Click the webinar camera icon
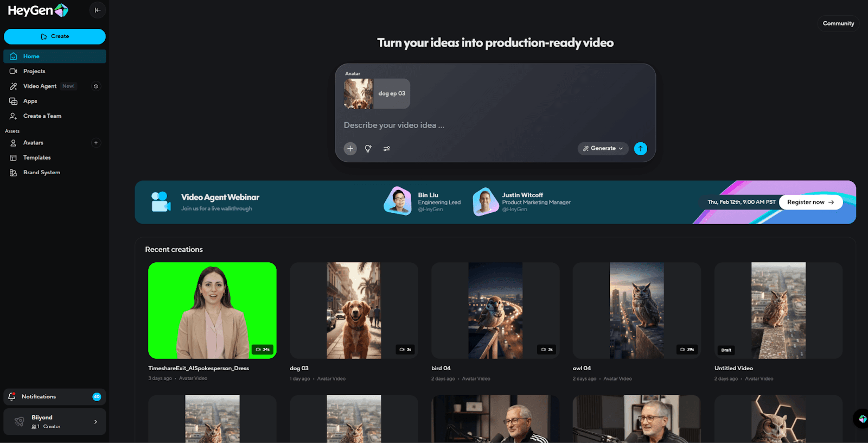Image resolution: width=868 pixels, height=443 pixels. (161, 202)
